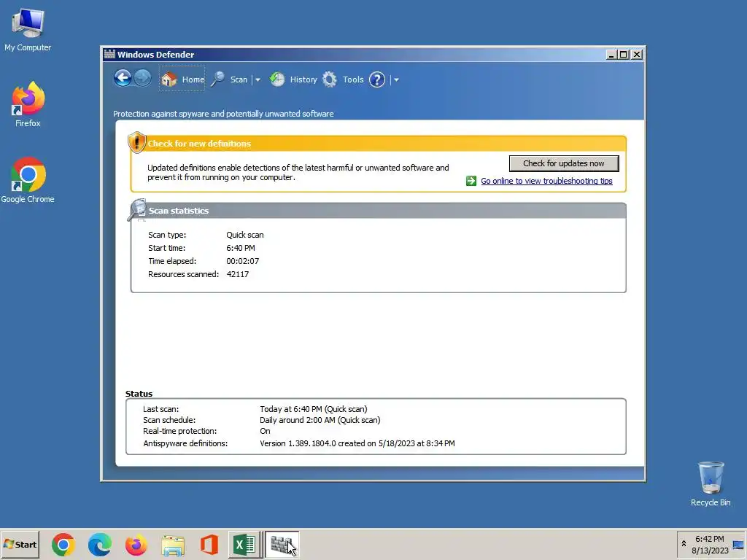The image size is (747, 560).
Task: Click the Scan statistics magnifier icon
Action: click(137, 210)
